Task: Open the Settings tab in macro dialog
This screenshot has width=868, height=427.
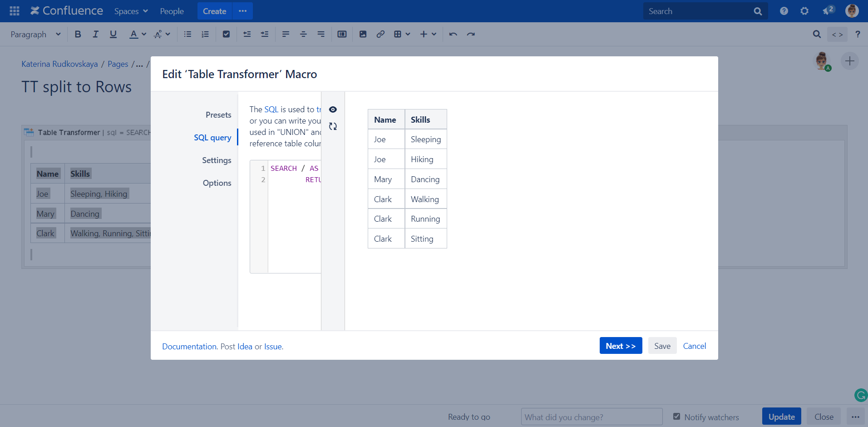Action: (217, 160)
